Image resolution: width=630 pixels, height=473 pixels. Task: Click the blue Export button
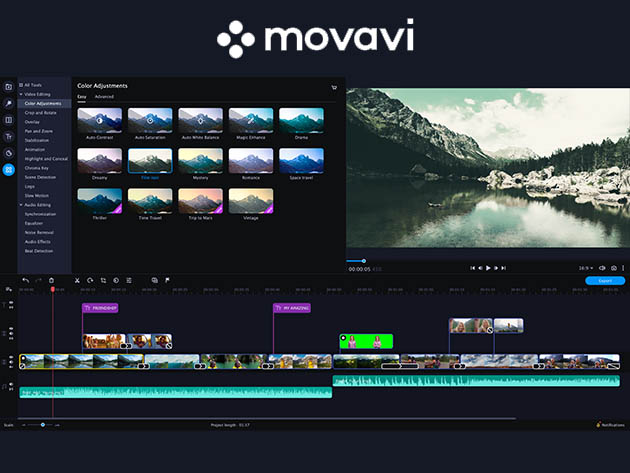[x=605, y=281]
